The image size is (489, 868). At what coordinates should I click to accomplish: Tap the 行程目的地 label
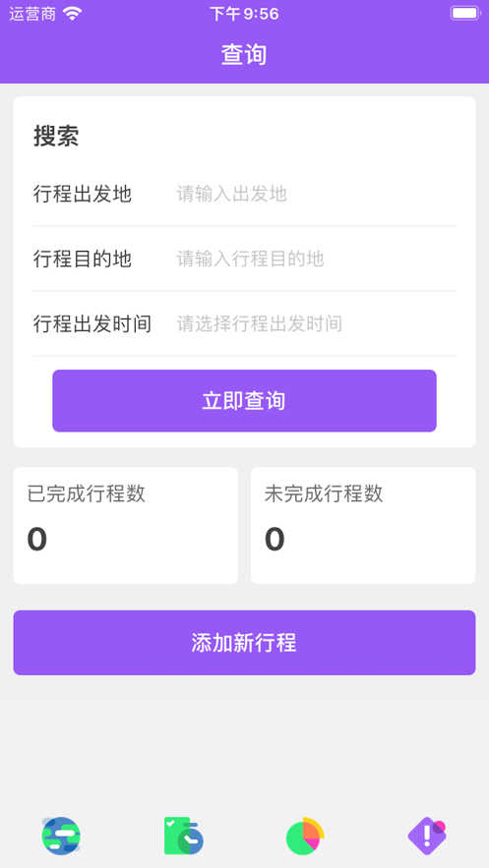click(83, 259)
